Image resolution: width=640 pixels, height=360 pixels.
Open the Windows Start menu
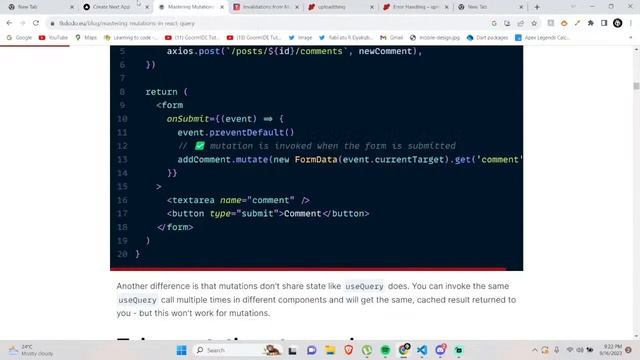(182, 350)
